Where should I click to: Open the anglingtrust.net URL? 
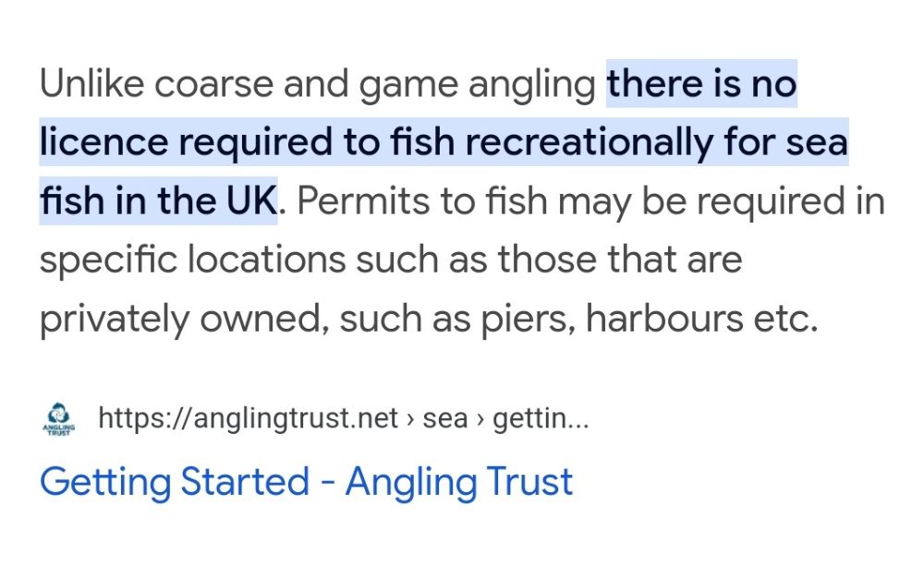[248, 418]
